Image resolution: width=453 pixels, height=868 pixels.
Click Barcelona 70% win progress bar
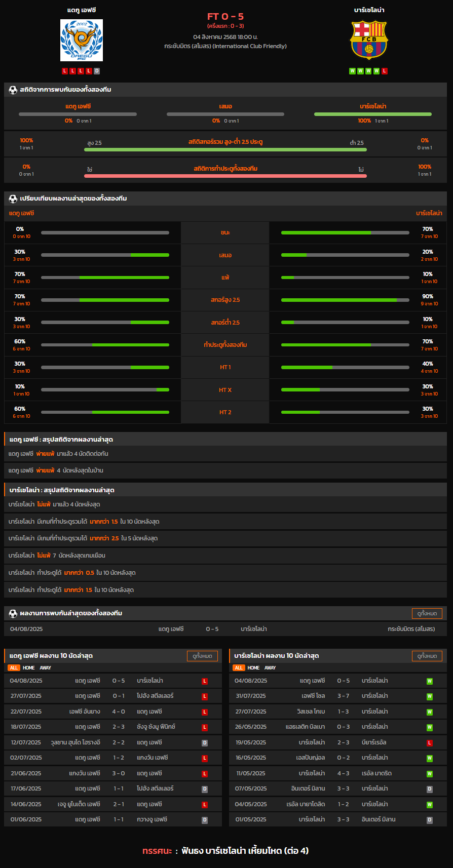click(x=345, y=233)
